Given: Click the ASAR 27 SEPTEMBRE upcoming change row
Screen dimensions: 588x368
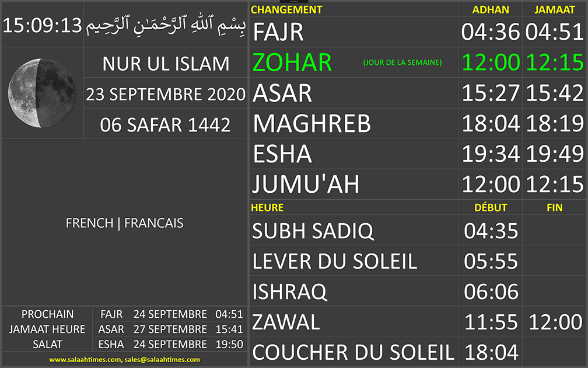Looking at the screenshot, I should pos(170,329).
